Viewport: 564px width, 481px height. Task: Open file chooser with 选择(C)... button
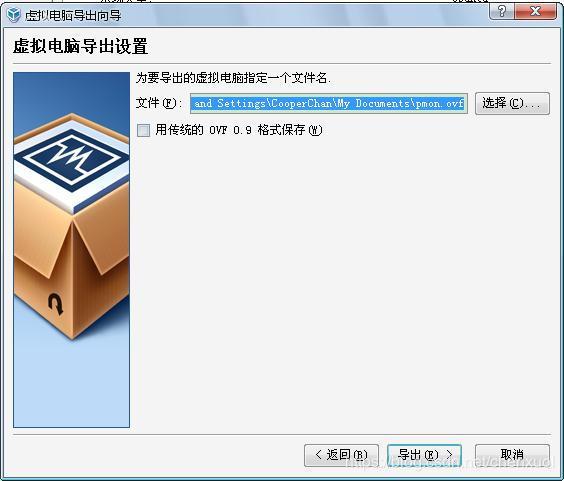[512, 104]
